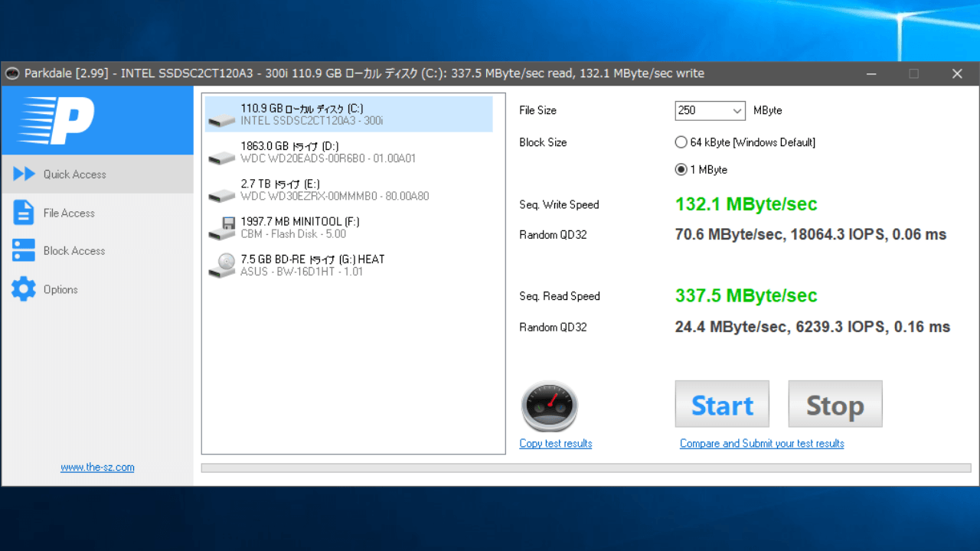Click the C: drive disk icon
This screenshot has height=551, width=980.
point(222,119)
